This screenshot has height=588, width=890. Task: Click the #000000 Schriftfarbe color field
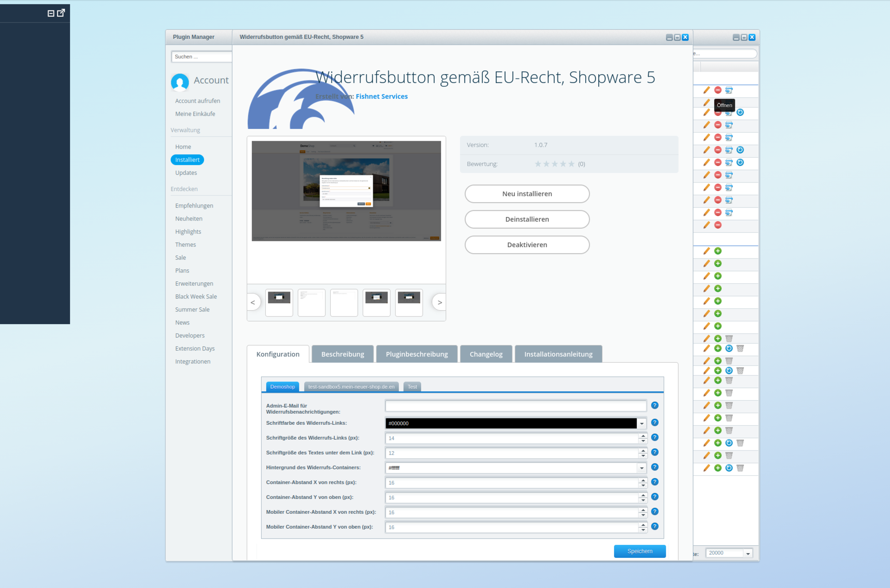click(511, 423)
